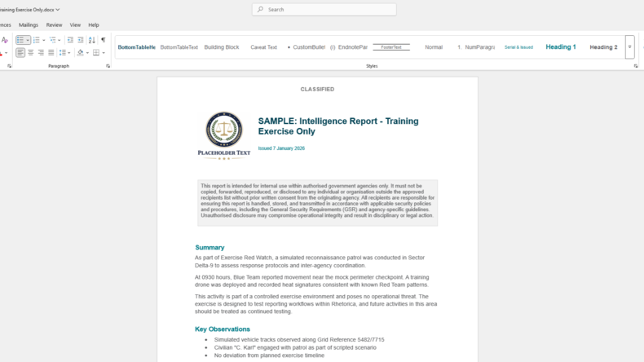Click the Placeholder Text logo image
The height and width of the screenshot is (362, 644).
click(224, 135)
